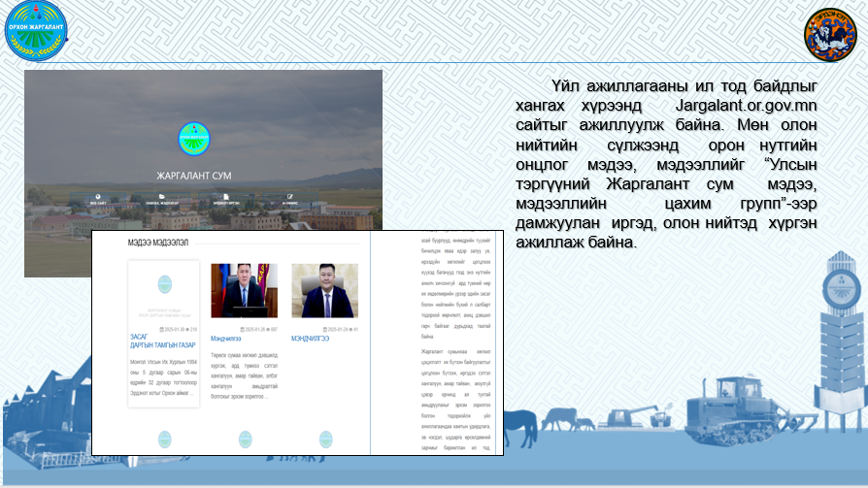Image resolution: width=868 pixels, height=488 pixels.
Task: Open the ВЕБ-САЙТ globe icon button
Action: coord(98,198)
